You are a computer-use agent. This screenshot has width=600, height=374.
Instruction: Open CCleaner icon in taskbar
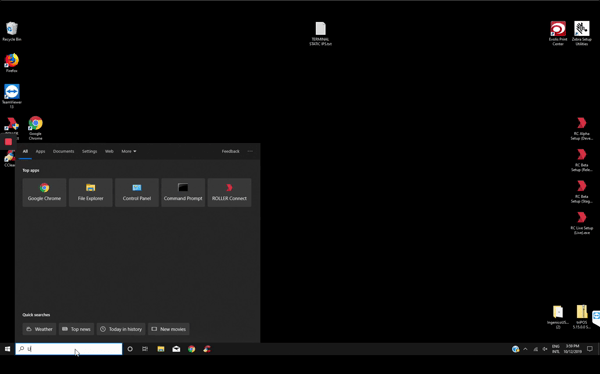pos(207,349)
